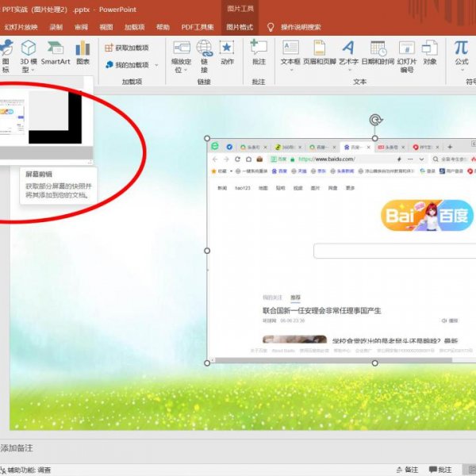Add a comment with ribbon 批注 icon
476x476 pixels.
tap(259, 51)
